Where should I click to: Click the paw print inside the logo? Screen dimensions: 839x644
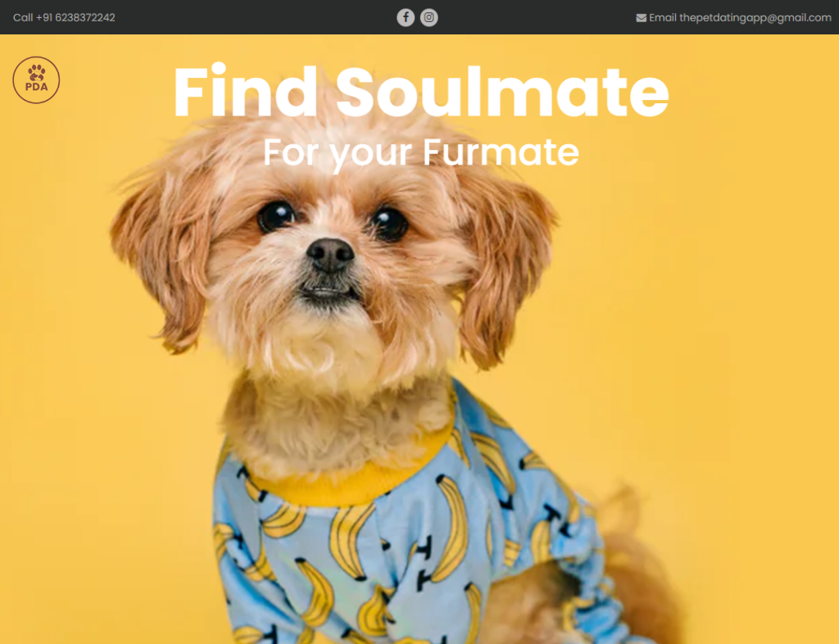36,73
